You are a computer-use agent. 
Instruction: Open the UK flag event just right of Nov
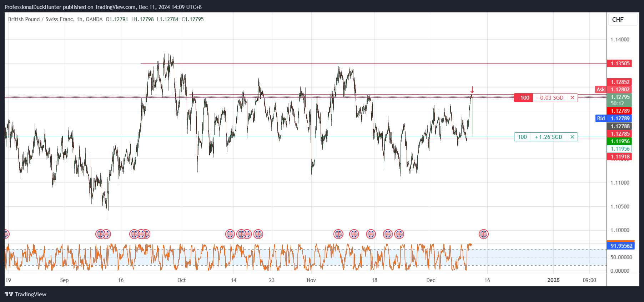(338, 234)
